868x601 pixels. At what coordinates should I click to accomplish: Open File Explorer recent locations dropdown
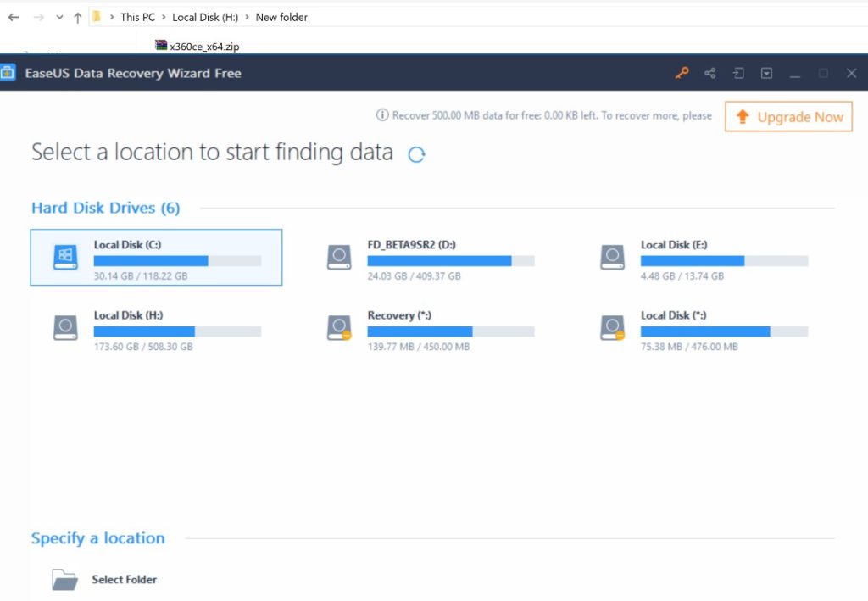coord(59,17)
